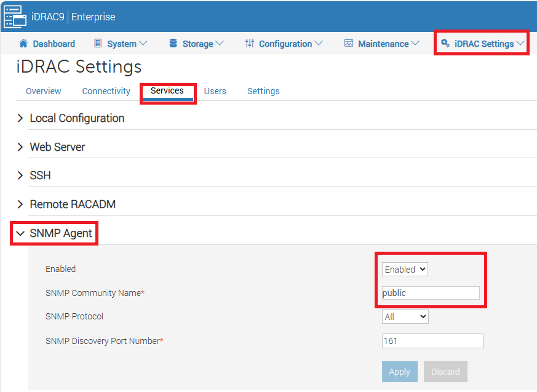Open the SNMP Enabled dropdown
537x392 pixels.
(405, 270)
